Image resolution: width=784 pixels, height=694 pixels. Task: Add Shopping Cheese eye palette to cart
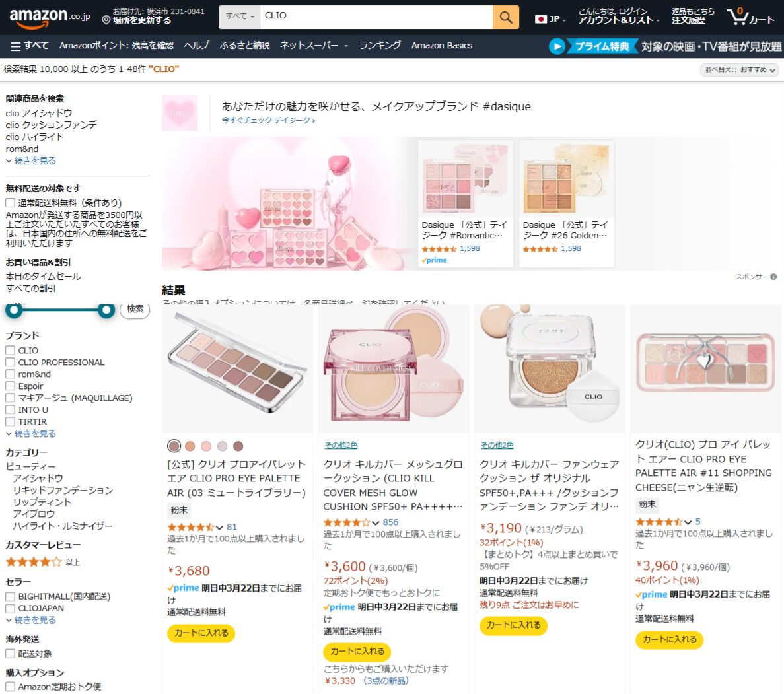[669, 639]
